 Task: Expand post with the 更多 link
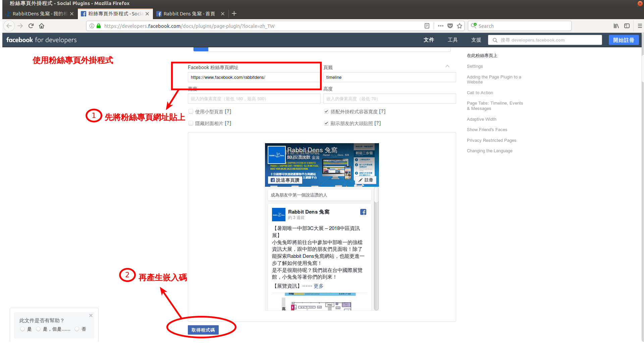coord(318,286)
